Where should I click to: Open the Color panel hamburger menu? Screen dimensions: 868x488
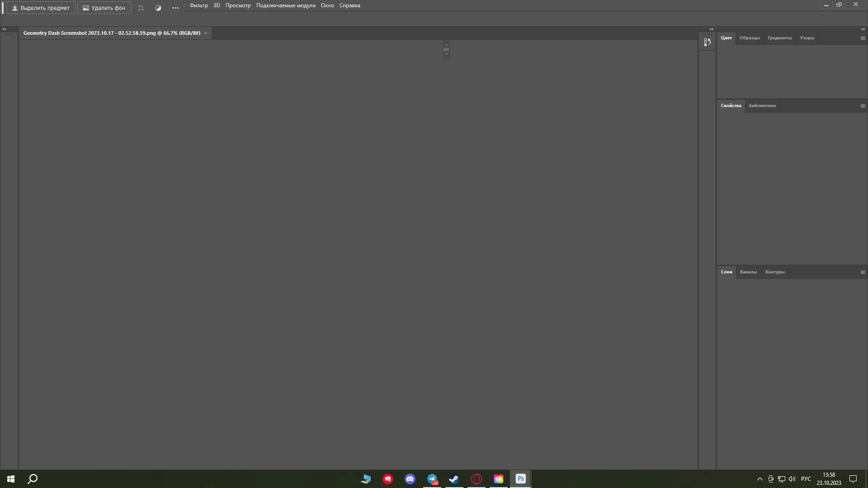pyautogui.click(x=863, y=38)
